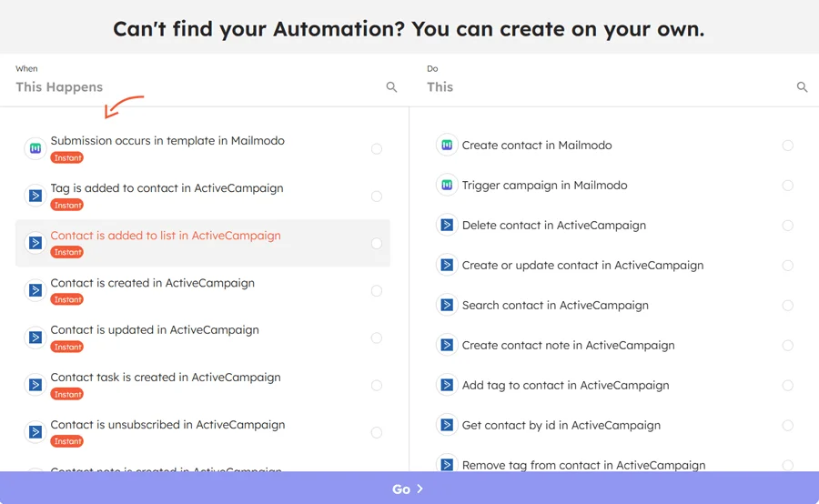Choose Add tag to contact action text
The width and height of the screenshot is (819, 504).
click(566, 386)
